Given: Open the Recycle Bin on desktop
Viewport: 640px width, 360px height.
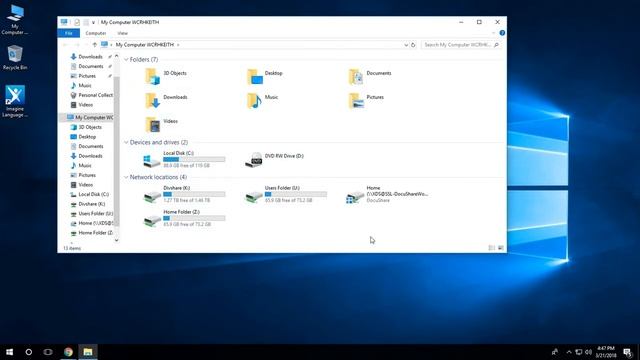Looking at the screenshot, I should (x=15, y=57).
